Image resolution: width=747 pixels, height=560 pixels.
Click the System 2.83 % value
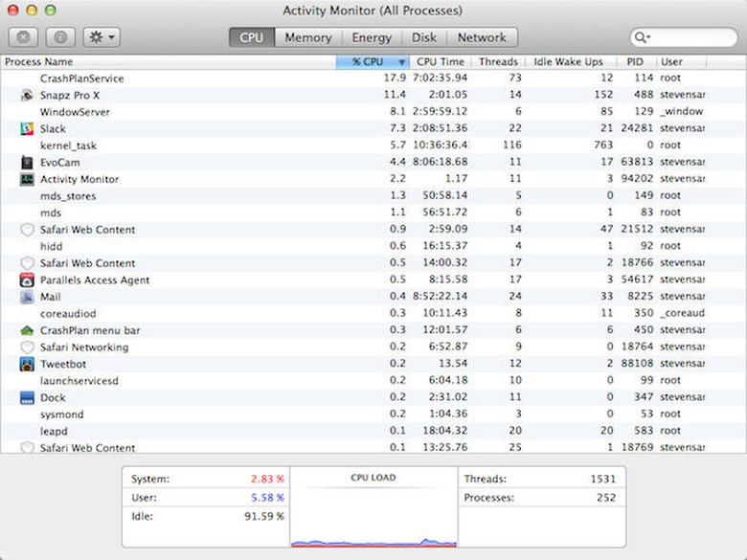[267, 479]
